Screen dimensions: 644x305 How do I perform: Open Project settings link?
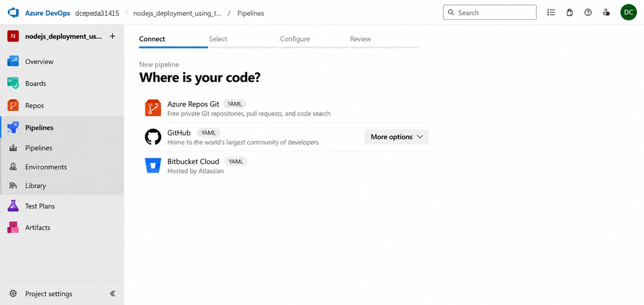(x=48, y=294)
